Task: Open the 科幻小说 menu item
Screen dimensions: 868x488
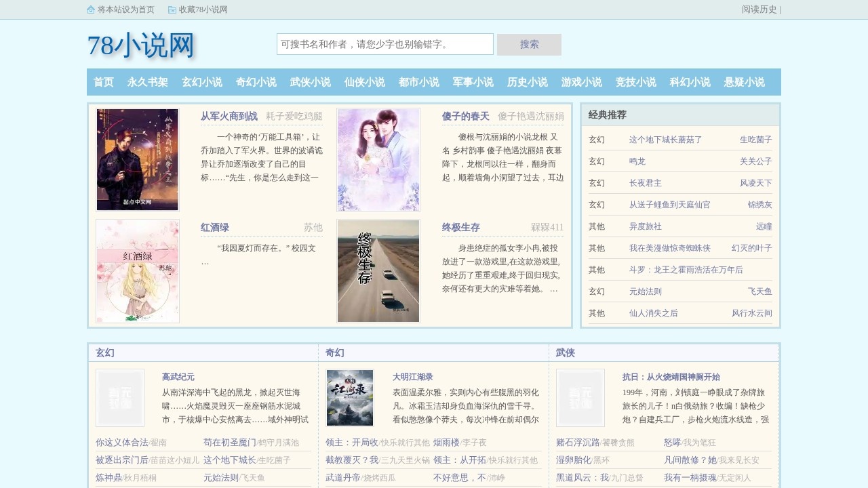Action: click(688, 82)
